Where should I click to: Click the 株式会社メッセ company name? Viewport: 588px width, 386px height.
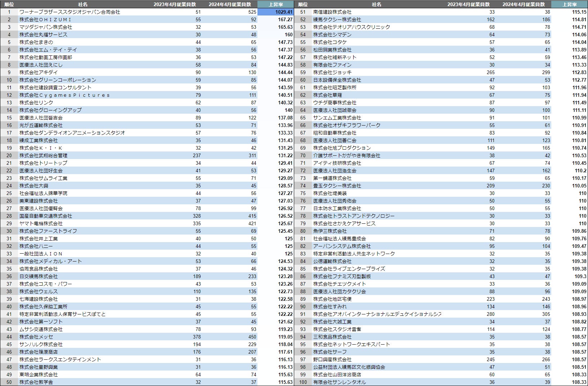[36, 337]
